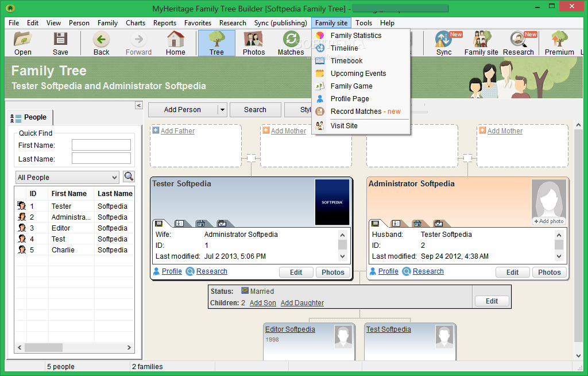The image size is (588, 376).
Task: Click Edit button on Tester Softpedia card
Action: tap(296, 273)
